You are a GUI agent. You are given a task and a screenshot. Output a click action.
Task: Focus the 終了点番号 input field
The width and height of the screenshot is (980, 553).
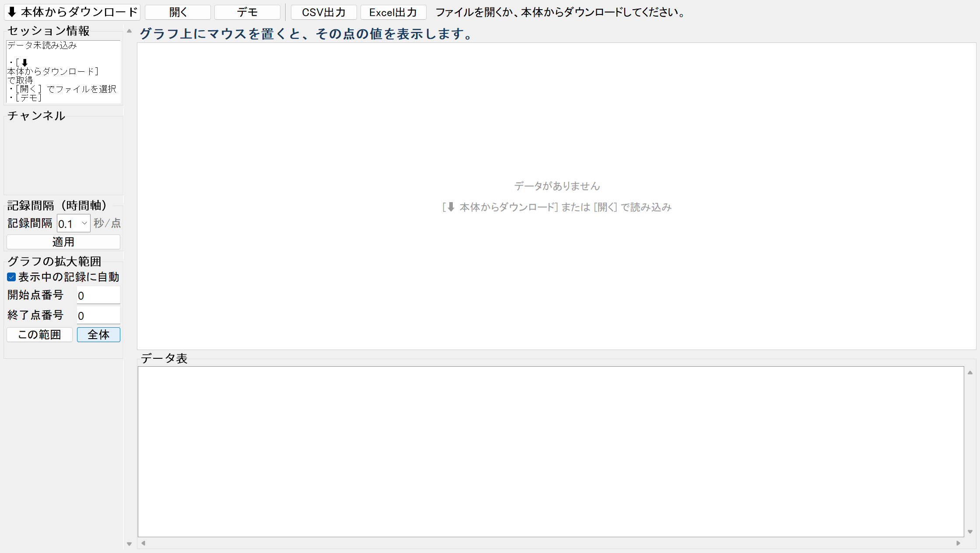(x=98, y=315)
